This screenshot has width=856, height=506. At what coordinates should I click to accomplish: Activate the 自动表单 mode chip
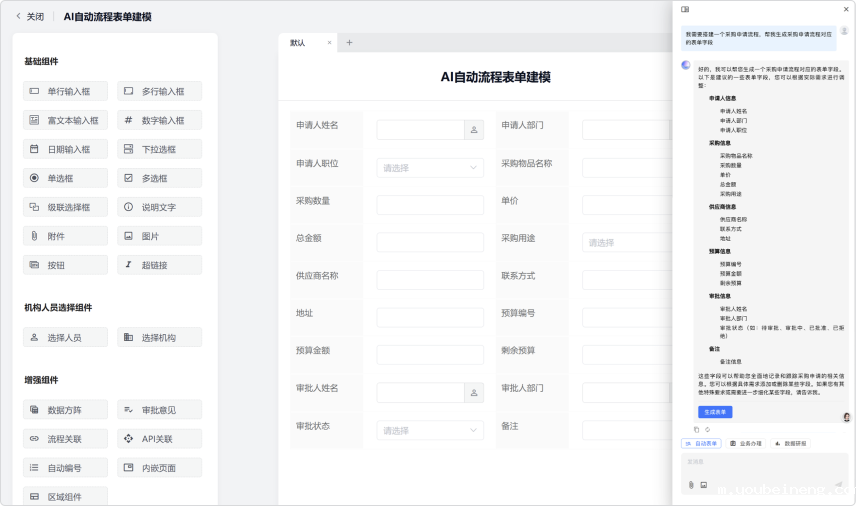click(701, 443)
